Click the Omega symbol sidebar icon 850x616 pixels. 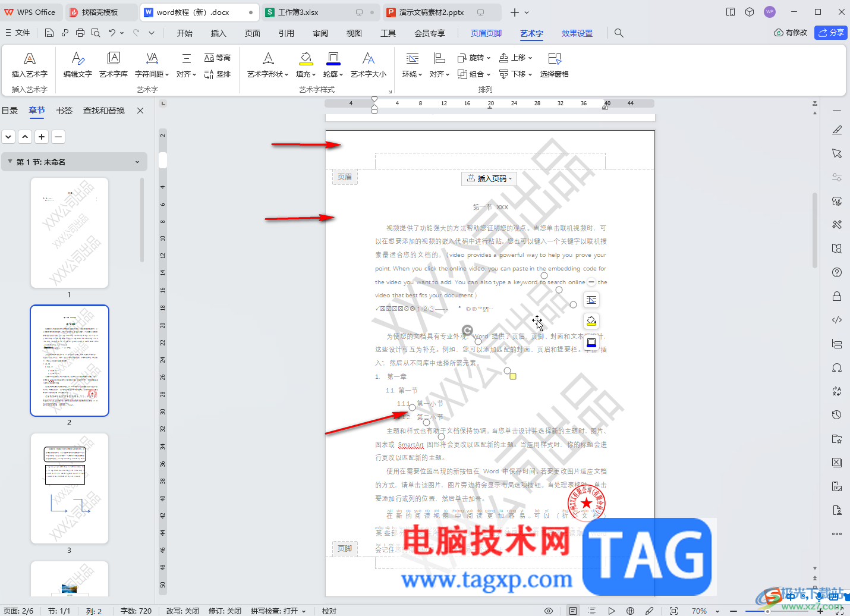(837, 367)
